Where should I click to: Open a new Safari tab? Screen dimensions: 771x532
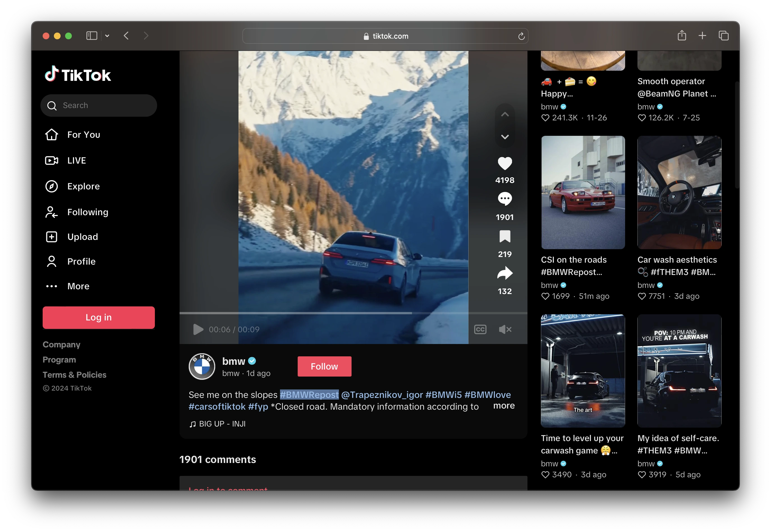702,36
